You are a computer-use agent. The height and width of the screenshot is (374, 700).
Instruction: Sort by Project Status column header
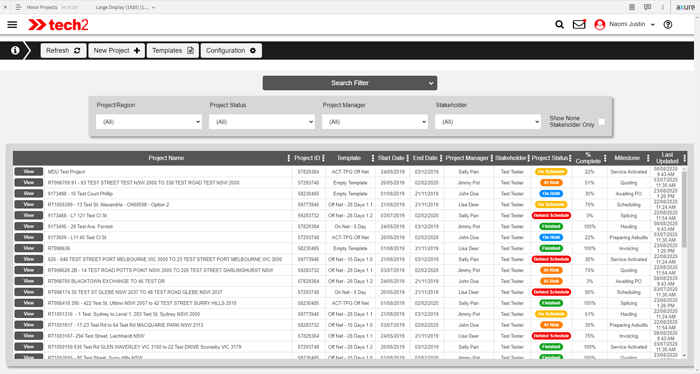(x=550, y=158)
